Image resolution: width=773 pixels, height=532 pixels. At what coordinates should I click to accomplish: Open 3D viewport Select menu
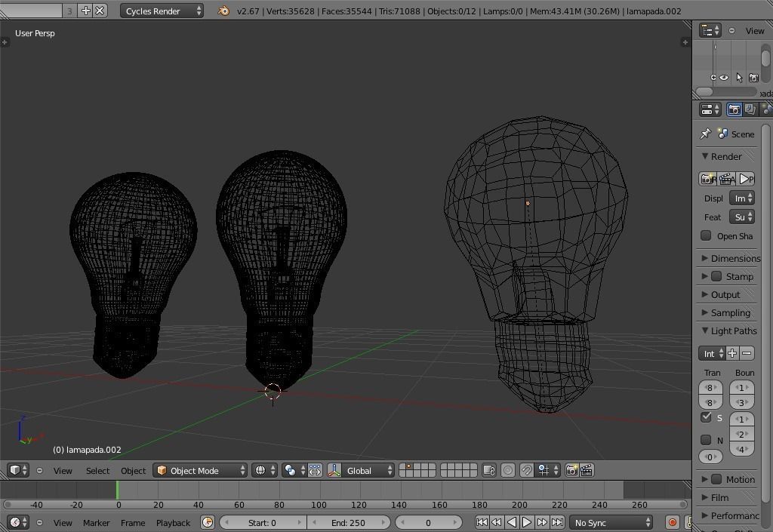tap(97, 470)
